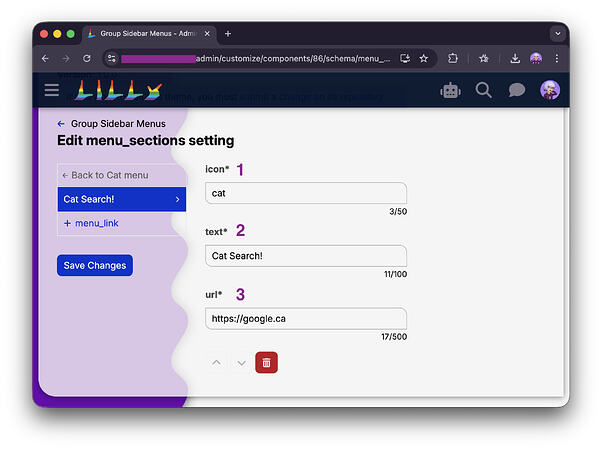Click the url* field label

(x=213, y=294)
